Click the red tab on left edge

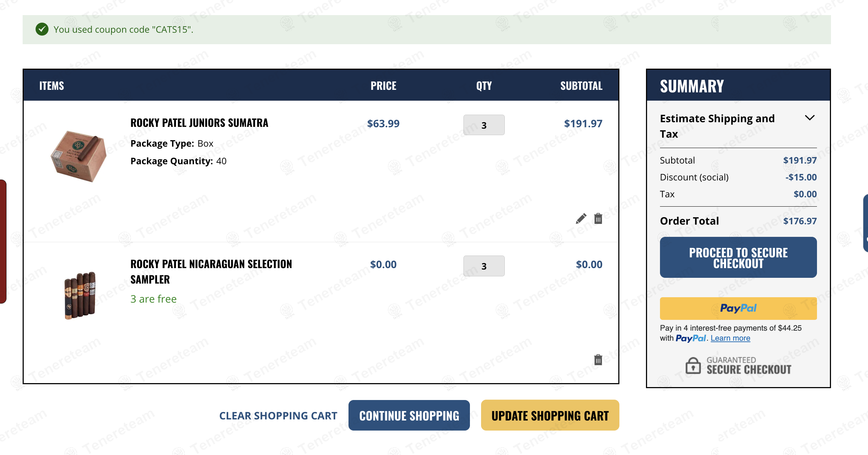click(3, 242)
